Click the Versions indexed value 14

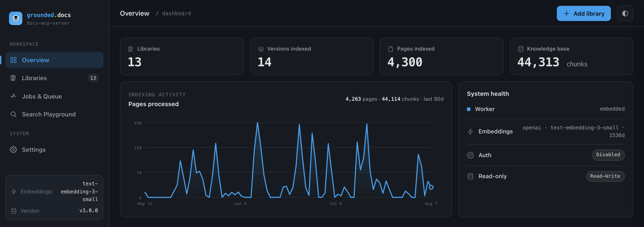click(x=265, y=62)
